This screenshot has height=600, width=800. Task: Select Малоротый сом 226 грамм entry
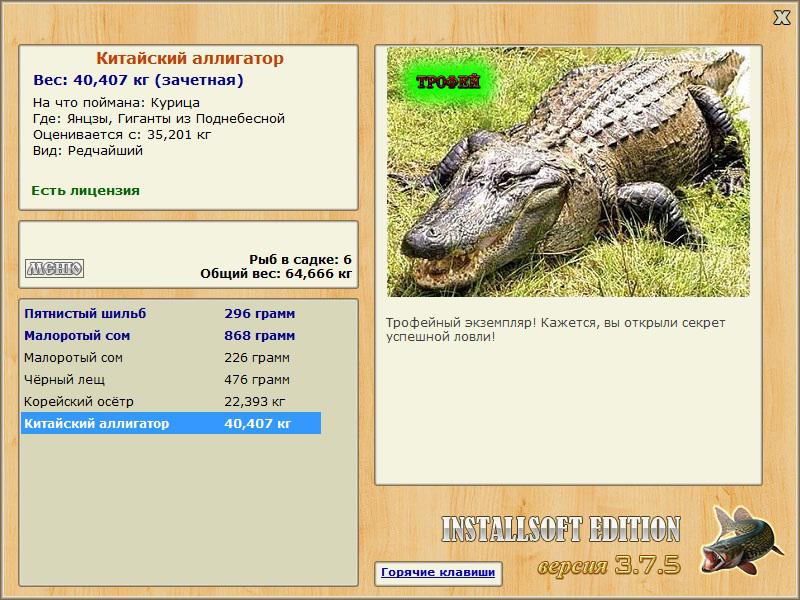point(171,358)
